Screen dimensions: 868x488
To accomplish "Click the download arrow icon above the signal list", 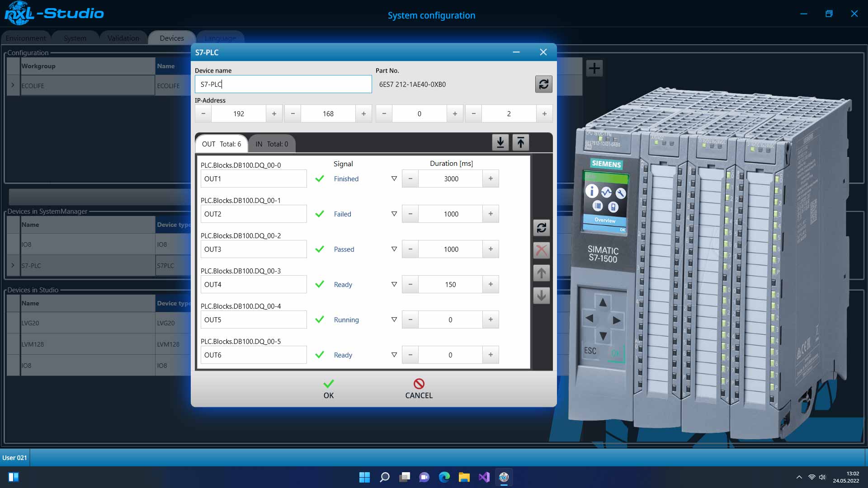I will pyautogui.click(x=500, y=143).
